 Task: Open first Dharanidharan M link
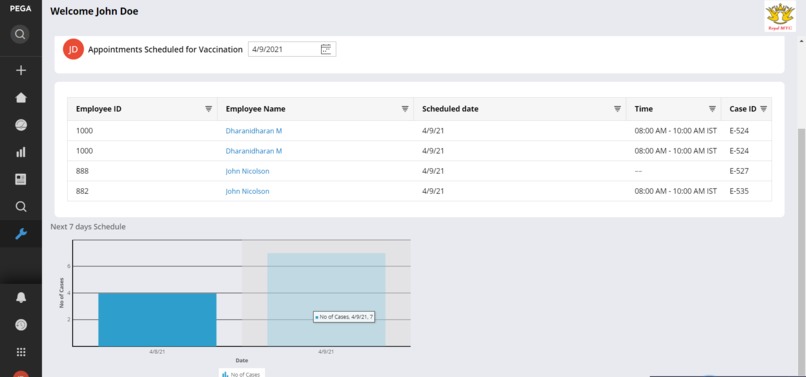pos(253,131)
